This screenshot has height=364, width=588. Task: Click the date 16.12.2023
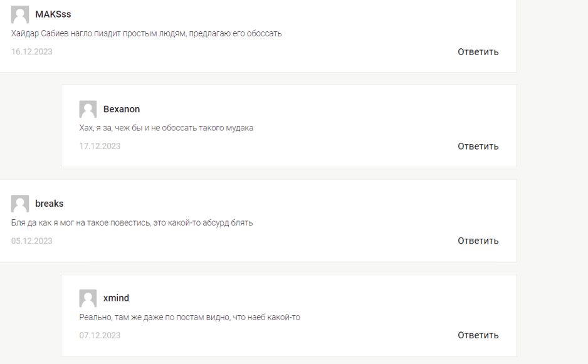[x=32, y=52]
